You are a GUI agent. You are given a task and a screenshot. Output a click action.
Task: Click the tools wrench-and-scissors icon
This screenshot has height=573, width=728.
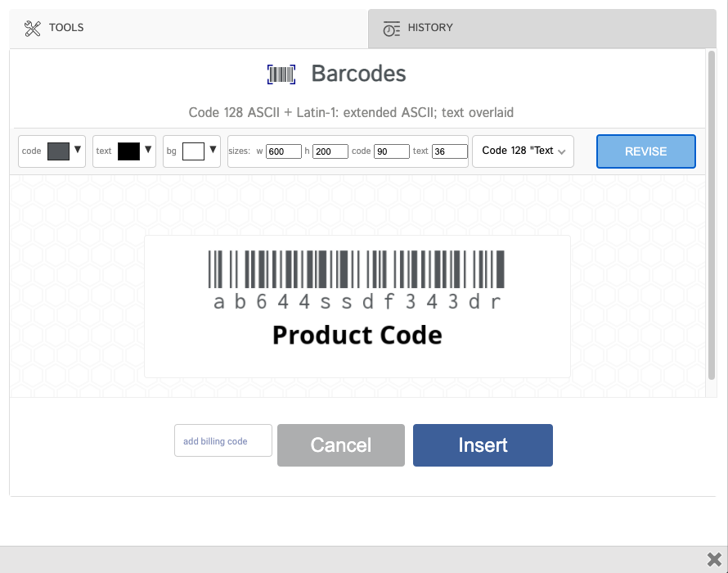(33, 29)
